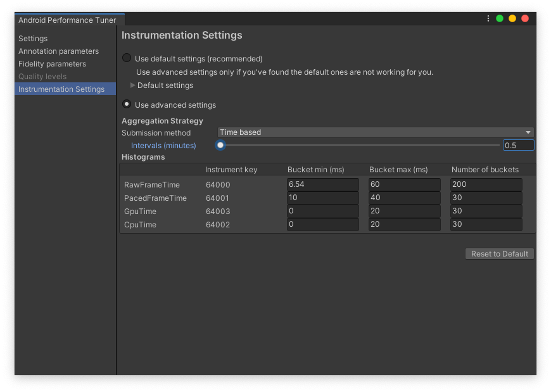Viewport: 551px width, 392px height.
Task: Select Use default settings radio button
Action: pyautogui.click(x=127, y=58)
